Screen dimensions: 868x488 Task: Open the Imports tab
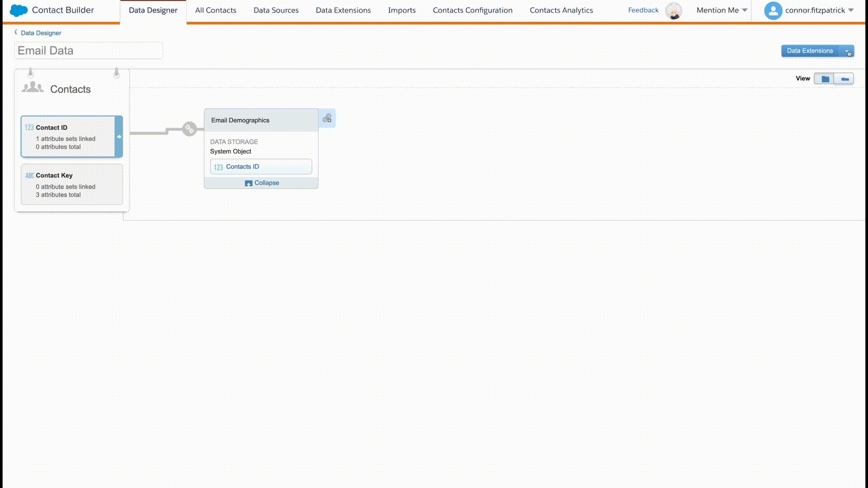pos(401,10)
